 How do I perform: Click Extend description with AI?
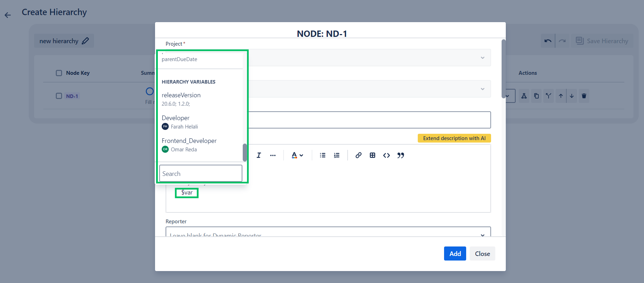(x=454, y=138)
